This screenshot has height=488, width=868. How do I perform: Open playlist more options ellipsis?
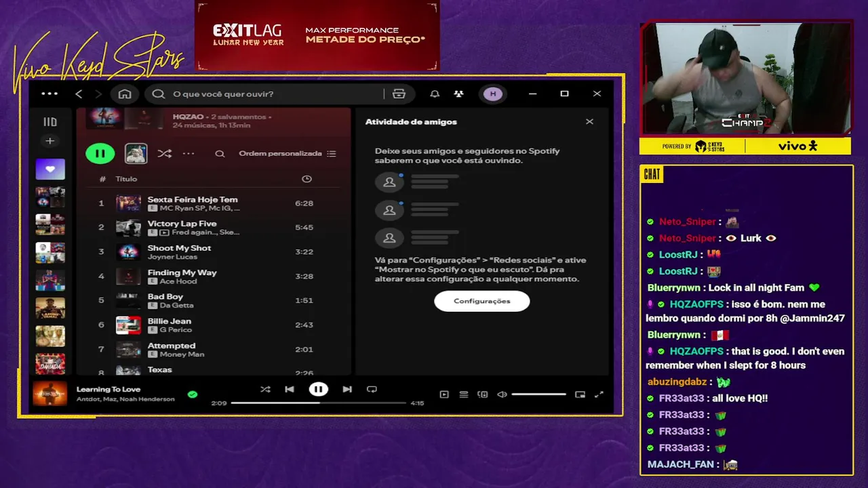click(x=189, y=154)
